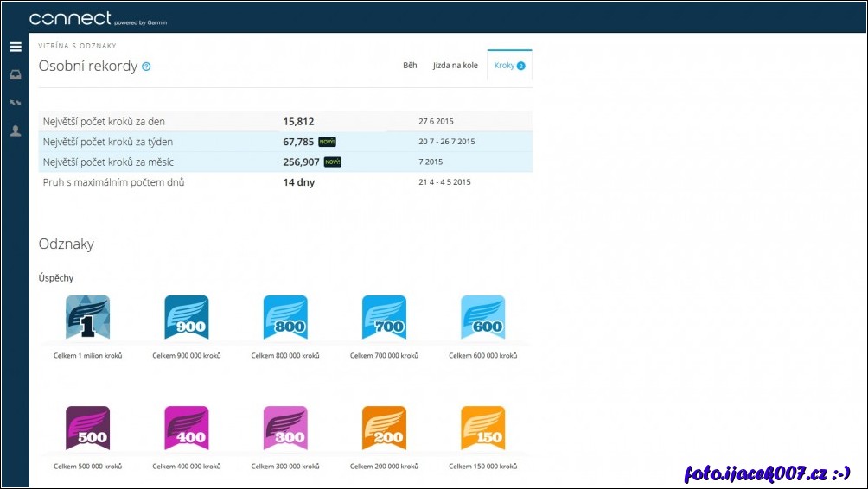Open the 700 000 kroků badge
Viewport: 868px width, 489px height.
tap(384, 317)
